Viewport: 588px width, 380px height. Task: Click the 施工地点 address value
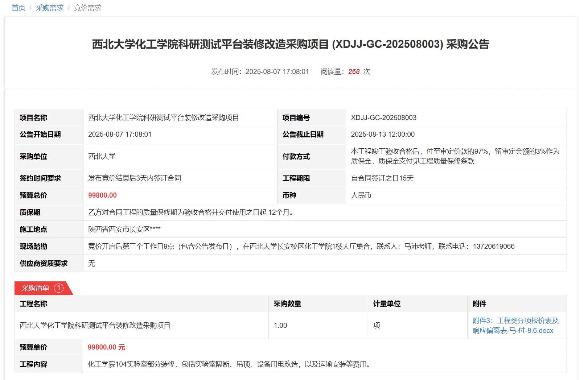pyautogui.click(x=124, y=230)
